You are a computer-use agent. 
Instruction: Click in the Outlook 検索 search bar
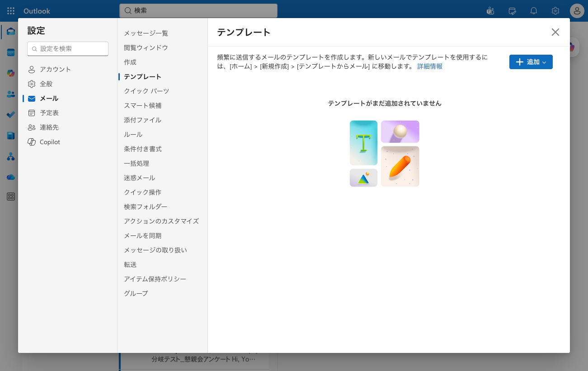(198, 10)
